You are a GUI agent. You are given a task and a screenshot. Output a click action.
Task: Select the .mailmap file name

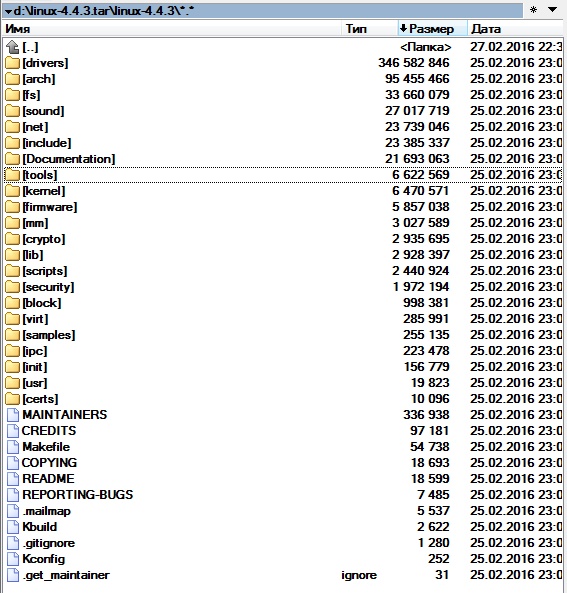pyautogui.click(x=47, y=511)
